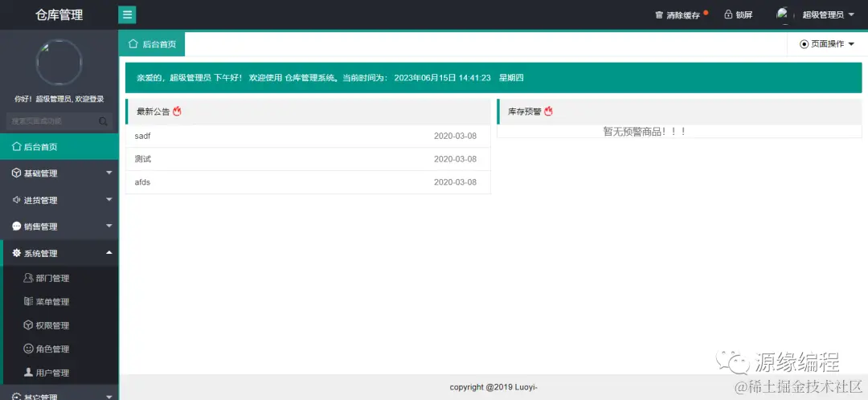Open the 页面操作 dropdown arrow
This screenshot has width=868, height=400.
[x=851, y=44]
